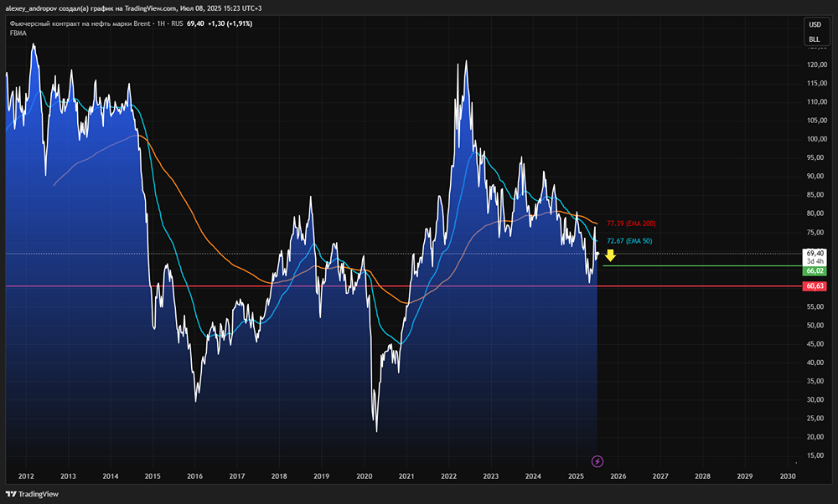838x504 pixels.
Task: Click the 3d 4h countdown label
Action: tap(815, 261)
